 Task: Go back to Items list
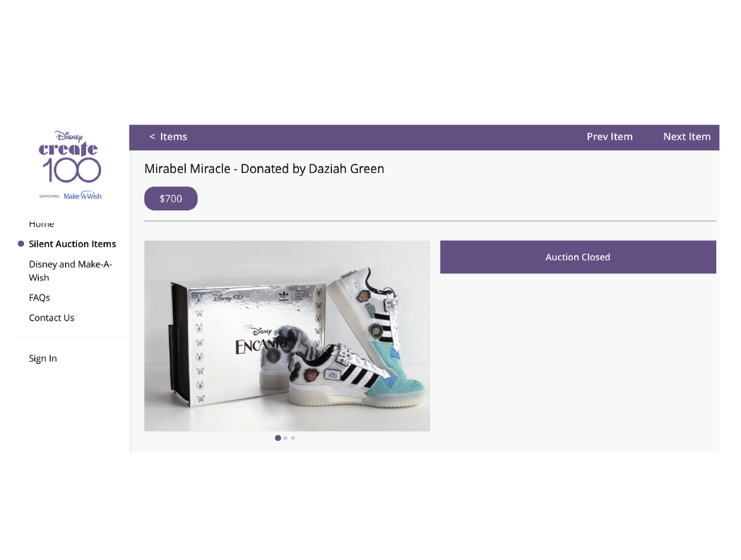tap(168, 136)
